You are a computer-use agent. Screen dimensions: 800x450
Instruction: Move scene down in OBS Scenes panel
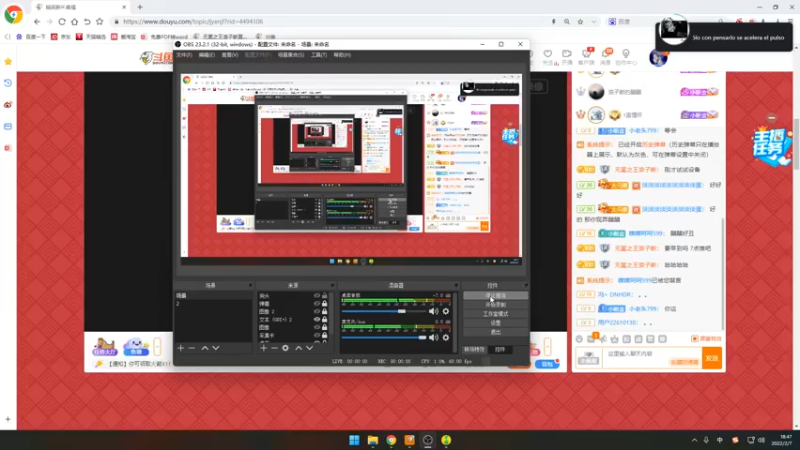(x=216, y=348)
